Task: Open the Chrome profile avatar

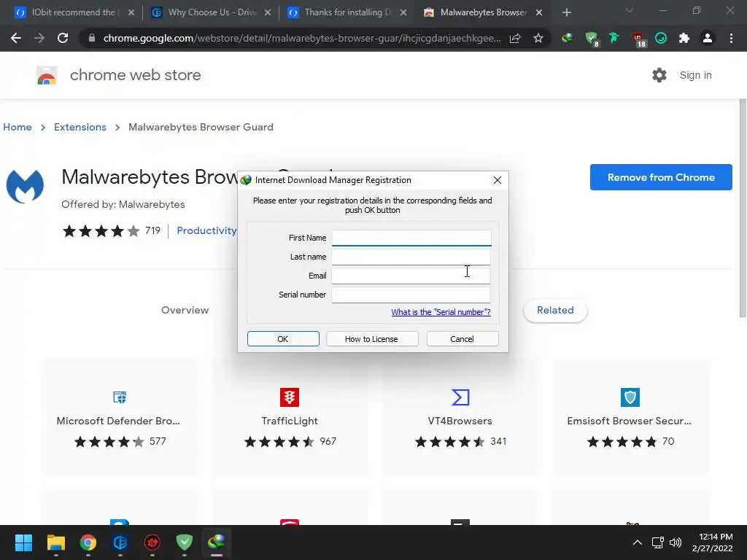Action: [x=708, y=38]
